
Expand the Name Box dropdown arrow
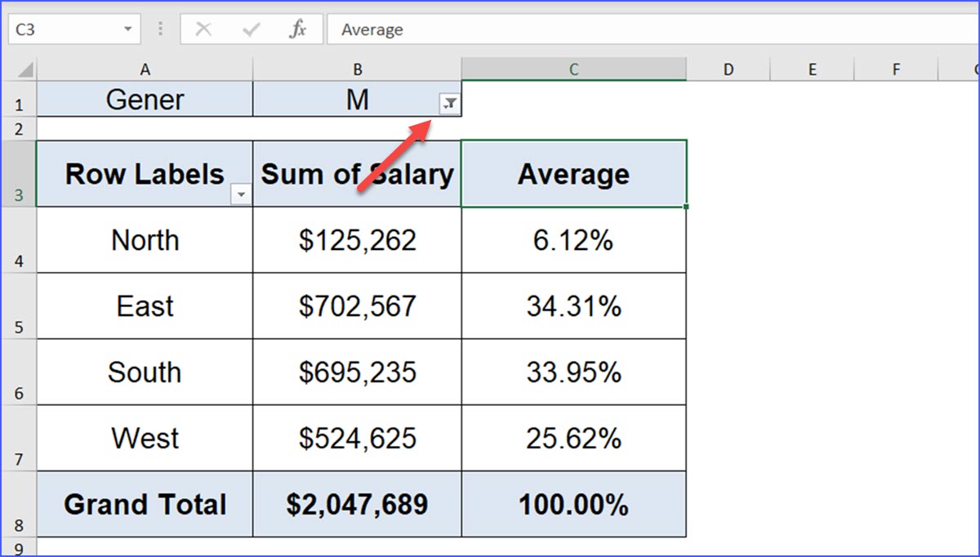coord(128,29)
